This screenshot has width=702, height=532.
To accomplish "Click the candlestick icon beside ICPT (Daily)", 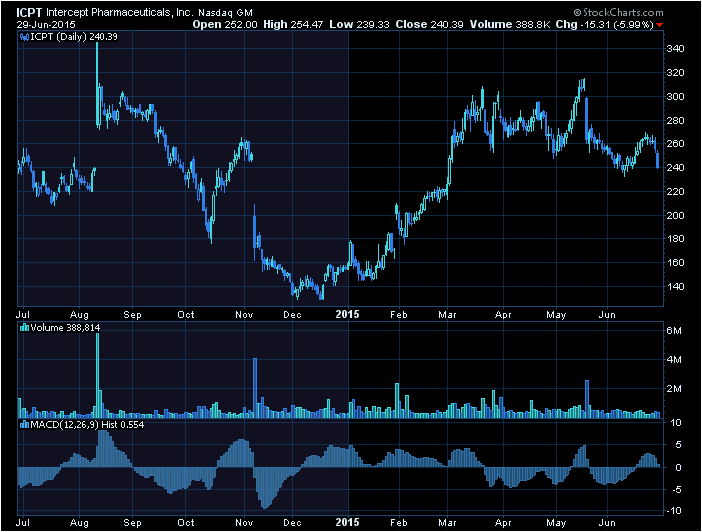I will (24, 37).
